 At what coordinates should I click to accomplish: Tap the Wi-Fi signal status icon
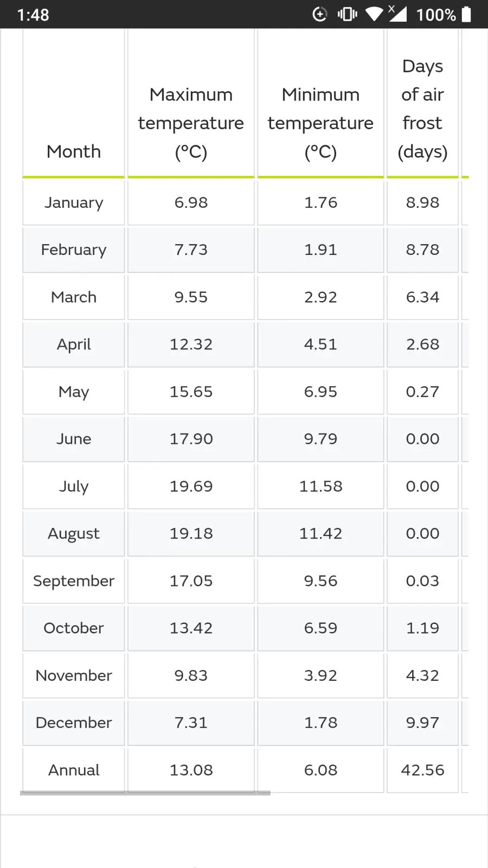374,14
